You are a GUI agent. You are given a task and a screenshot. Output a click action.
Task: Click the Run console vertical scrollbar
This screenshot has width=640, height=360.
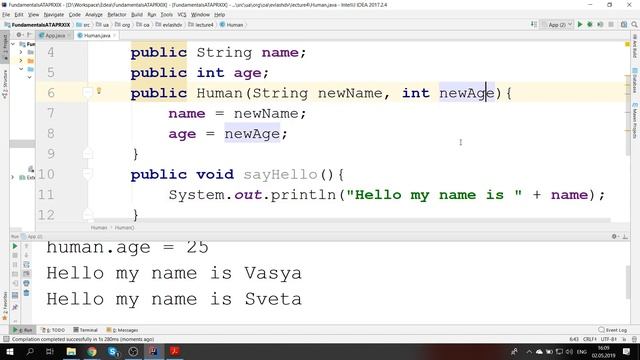[628, 282]
